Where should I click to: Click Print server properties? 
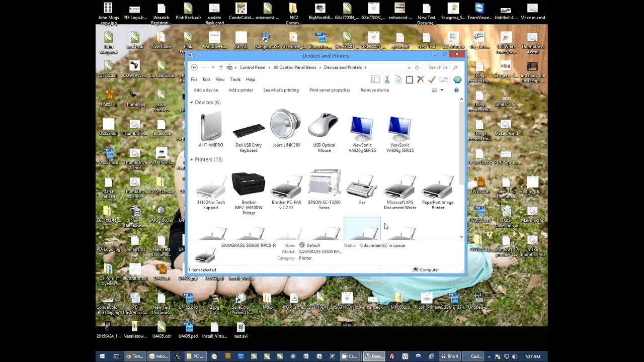330,90
